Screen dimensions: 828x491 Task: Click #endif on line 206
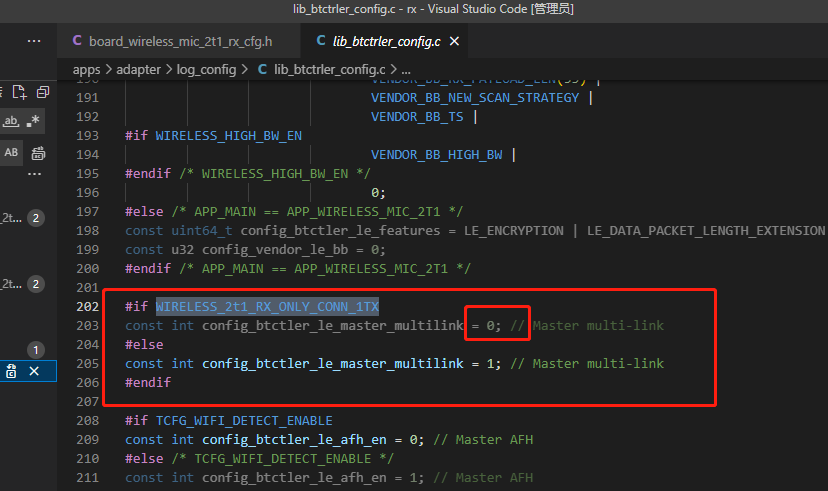(148, 383)
